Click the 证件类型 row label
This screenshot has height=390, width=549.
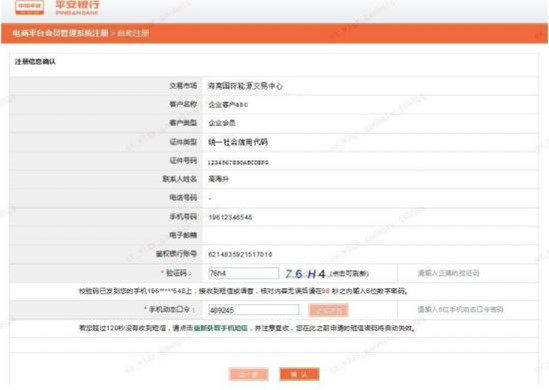tap(183, 142)
